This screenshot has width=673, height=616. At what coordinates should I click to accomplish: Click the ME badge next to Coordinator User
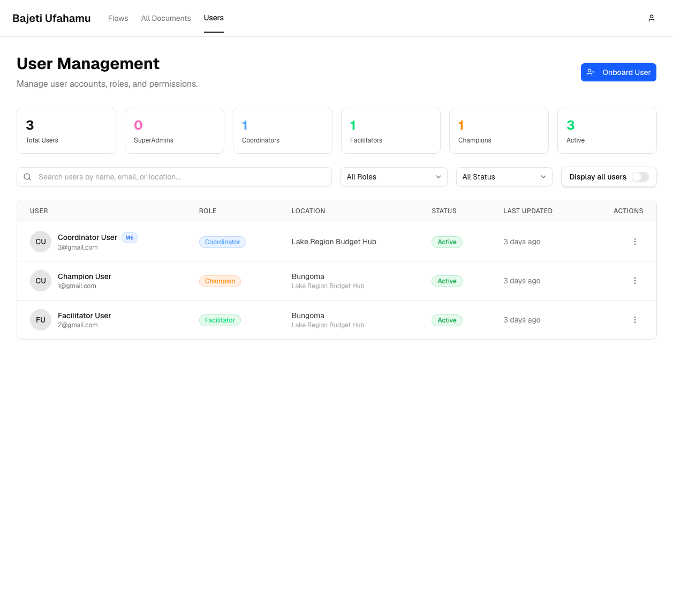coord(130,237)
